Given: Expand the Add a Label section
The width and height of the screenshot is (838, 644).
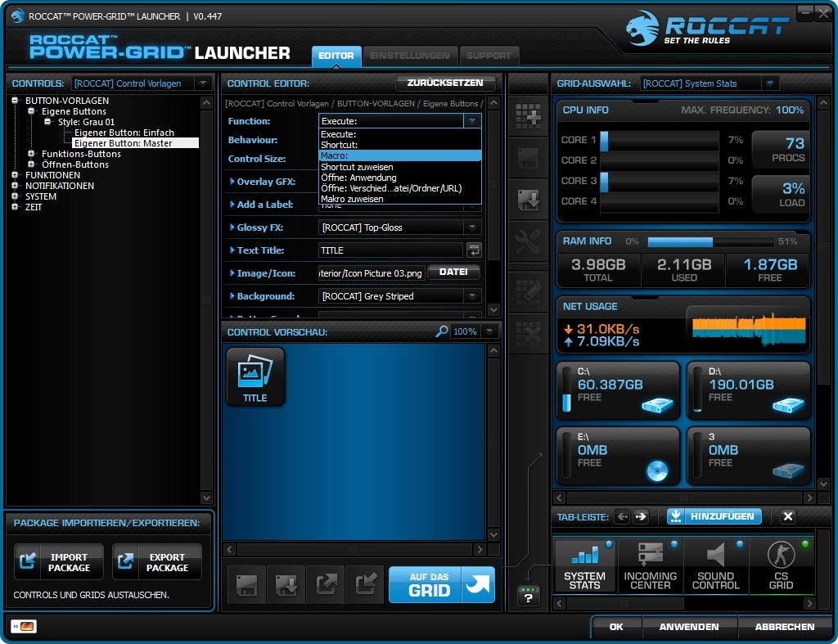Looking at the screenshot, I should click(x=232, y=204).
